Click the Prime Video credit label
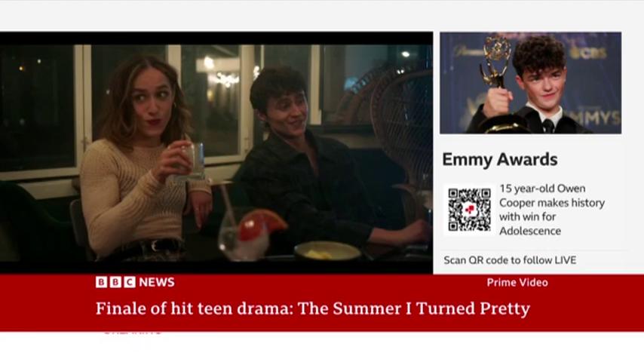 tap(517, 282)
